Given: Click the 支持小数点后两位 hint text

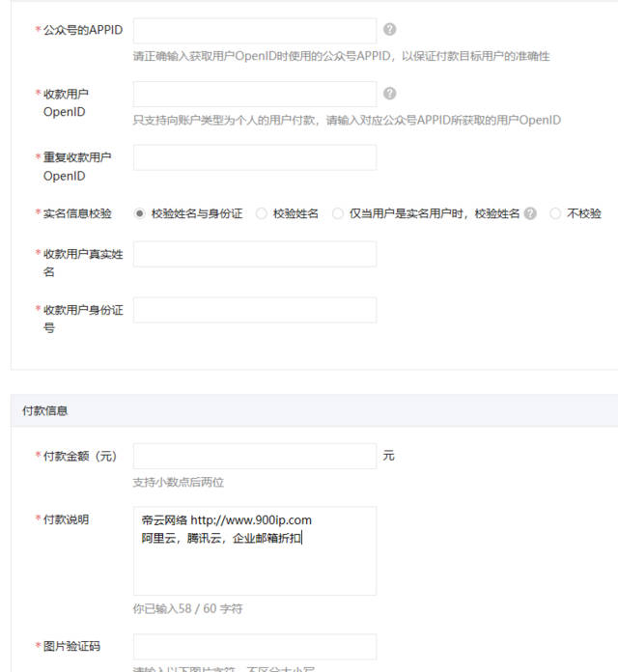Looking at the screenshot, I should point(179,482).
